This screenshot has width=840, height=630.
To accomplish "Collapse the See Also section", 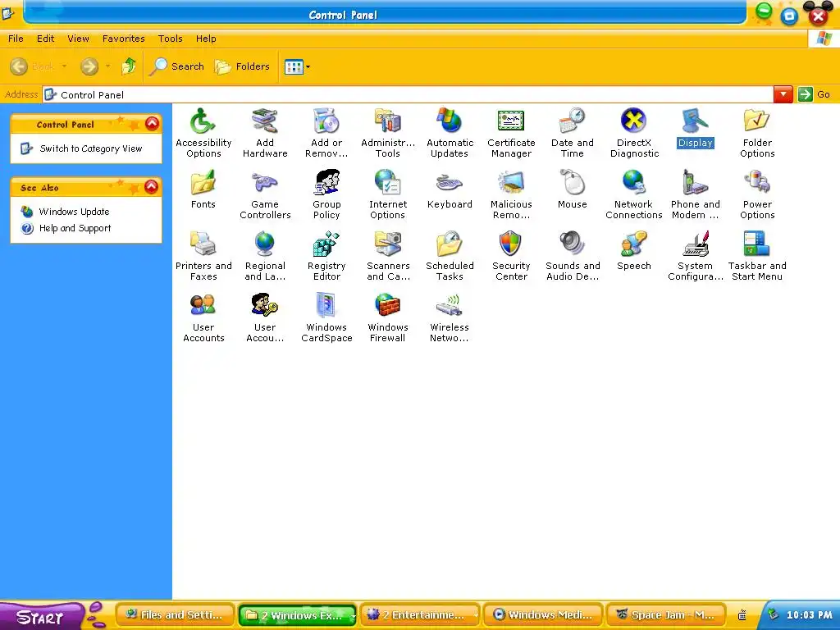I will (152, 187).
